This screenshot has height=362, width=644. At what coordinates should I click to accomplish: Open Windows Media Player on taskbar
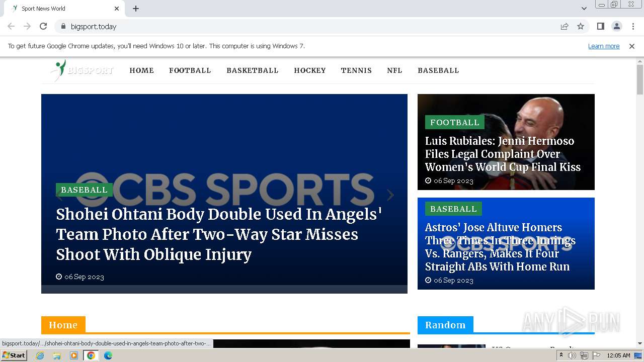[74, 355]
